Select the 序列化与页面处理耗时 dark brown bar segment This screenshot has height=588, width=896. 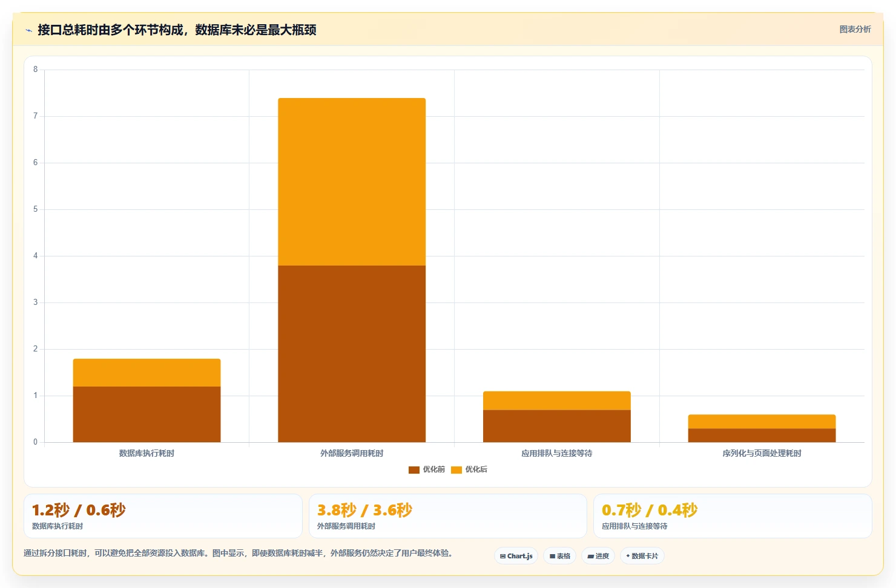[x=762, y=436]
